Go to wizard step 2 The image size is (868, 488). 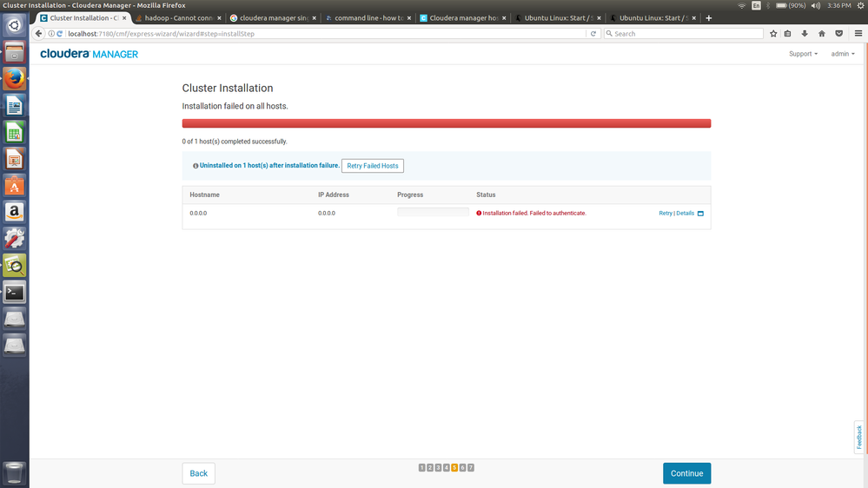[430, 468]
